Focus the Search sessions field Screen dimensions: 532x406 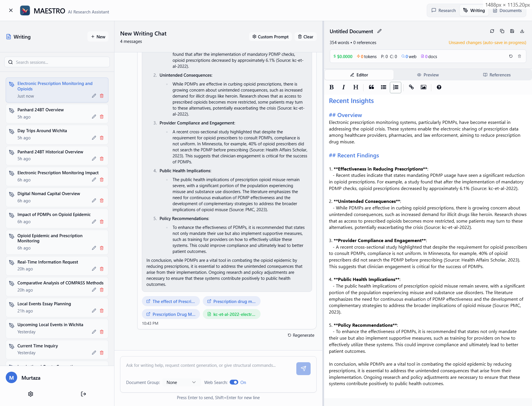(57, 62)
